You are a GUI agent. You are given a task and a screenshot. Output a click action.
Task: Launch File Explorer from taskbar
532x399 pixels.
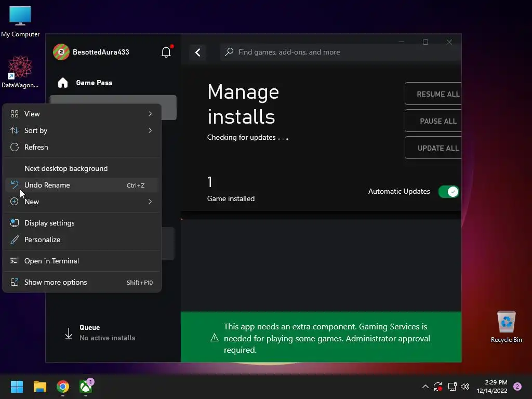39,387
